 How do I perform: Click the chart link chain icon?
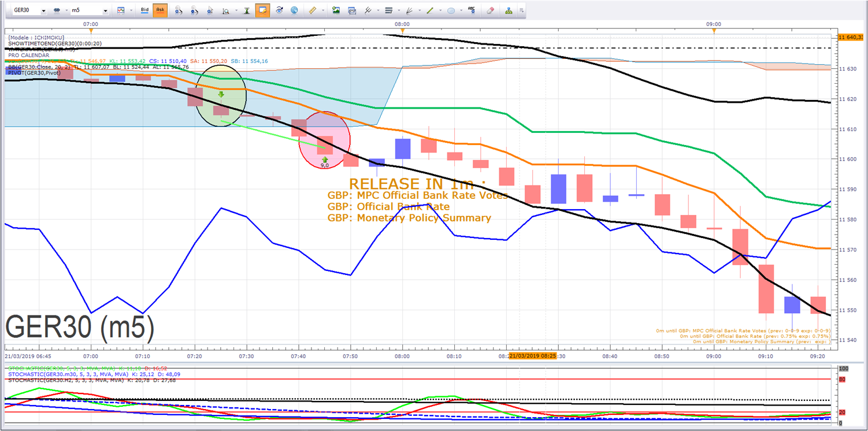(x=57, y=10)
